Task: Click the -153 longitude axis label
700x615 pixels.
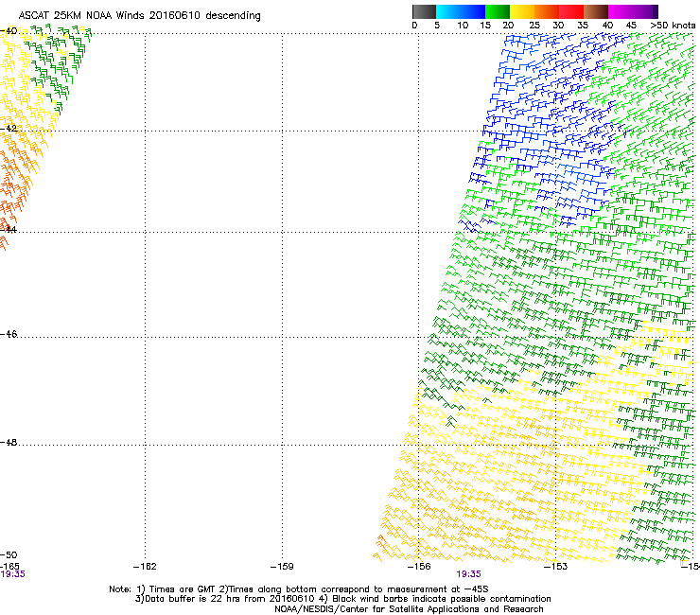Action: click(555, 567)
